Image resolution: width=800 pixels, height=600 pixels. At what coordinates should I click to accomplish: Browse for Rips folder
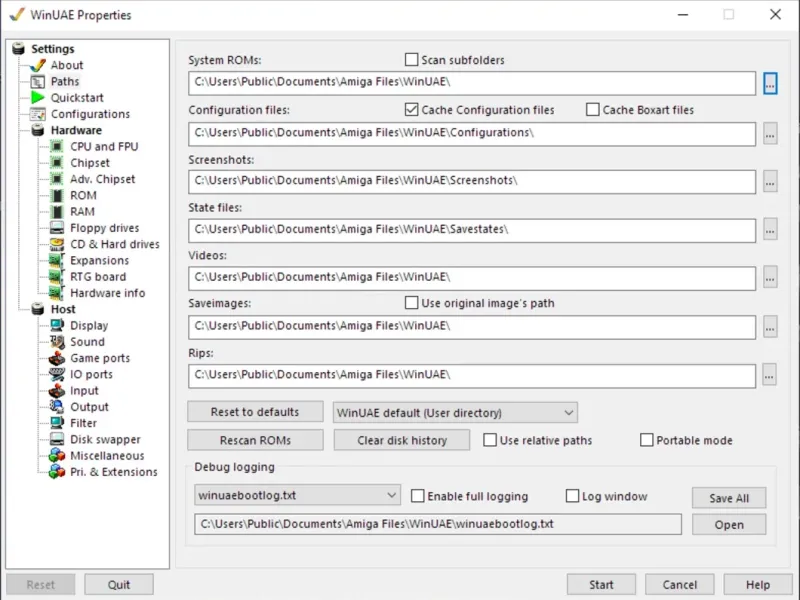770,376
